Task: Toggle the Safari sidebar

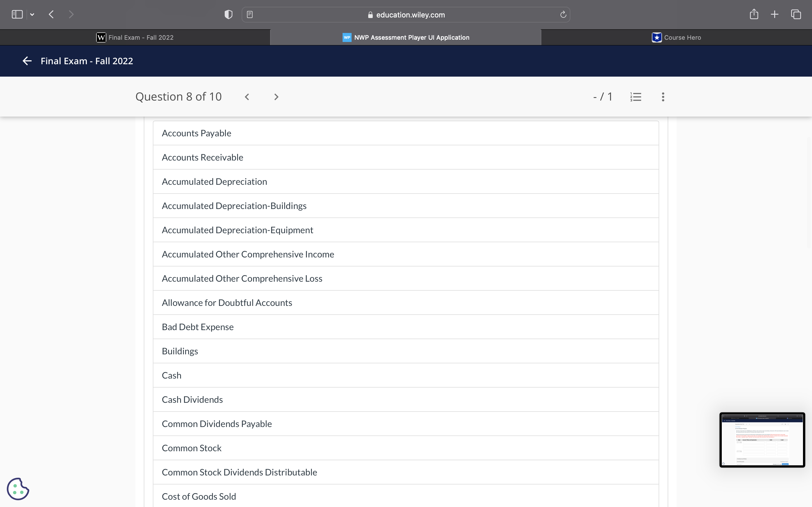Action: (x=17, y=14)
